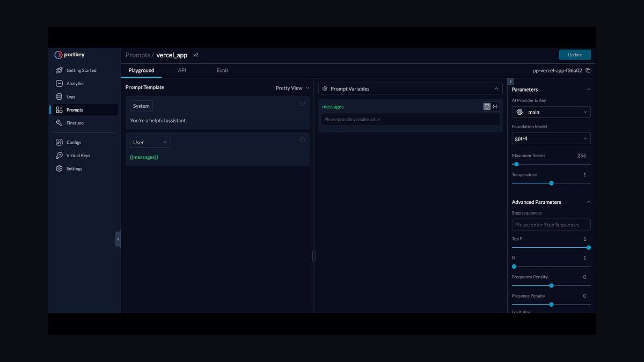The height and width of the screenshot is (362, 644).
Task: Click the Virtual Keys key icon
Action: (x=60, y=156)
